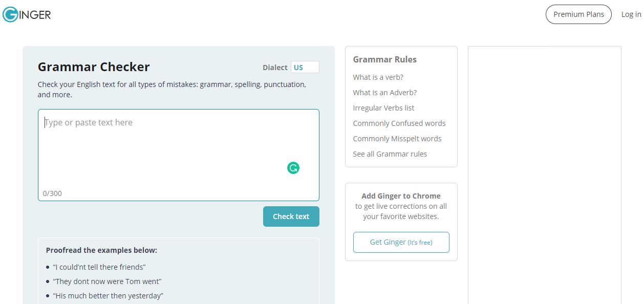Focus the 'Type or paste text here' box
The width and height of the screenshot is (644, 304).
pos(179,155)
